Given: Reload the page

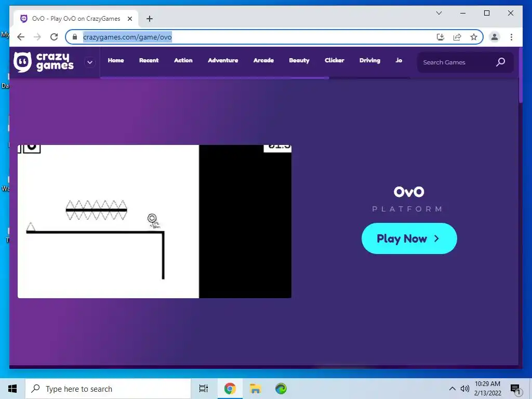Looking at the screenshot, I should [x=54, y=37].
